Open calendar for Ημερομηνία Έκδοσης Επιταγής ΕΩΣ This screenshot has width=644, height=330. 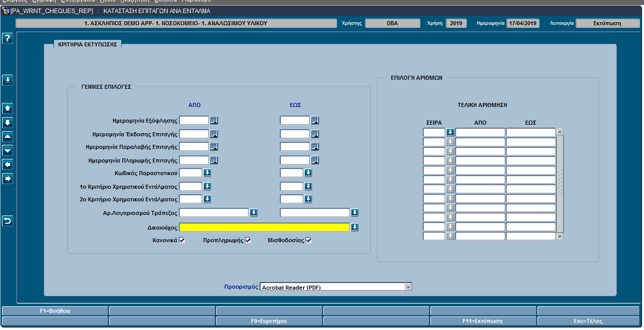click(x=315, y=134)
